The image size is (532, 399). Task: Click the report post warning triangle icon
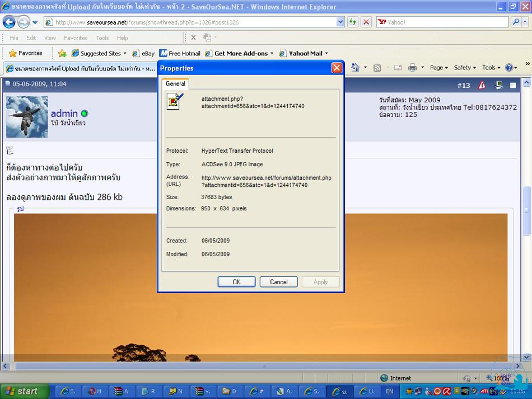(482, 85)
